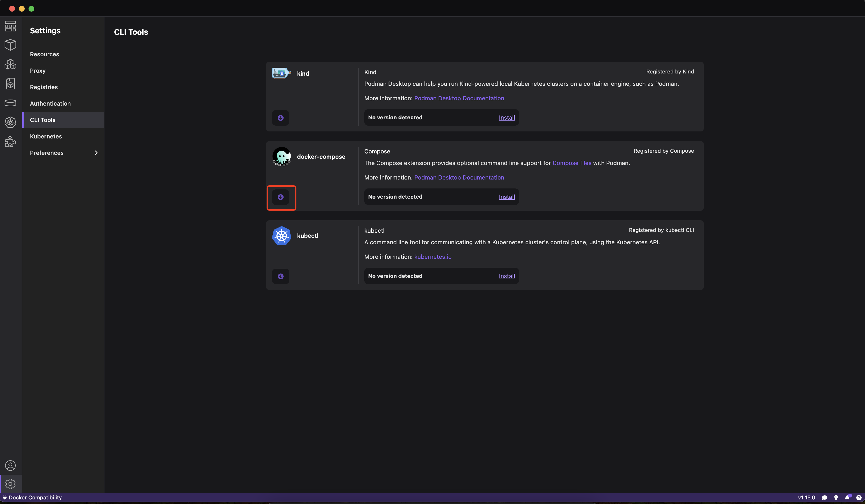Click the kubectl download icon button
This screenshot has height=504, width=865.
pos(280,276)
